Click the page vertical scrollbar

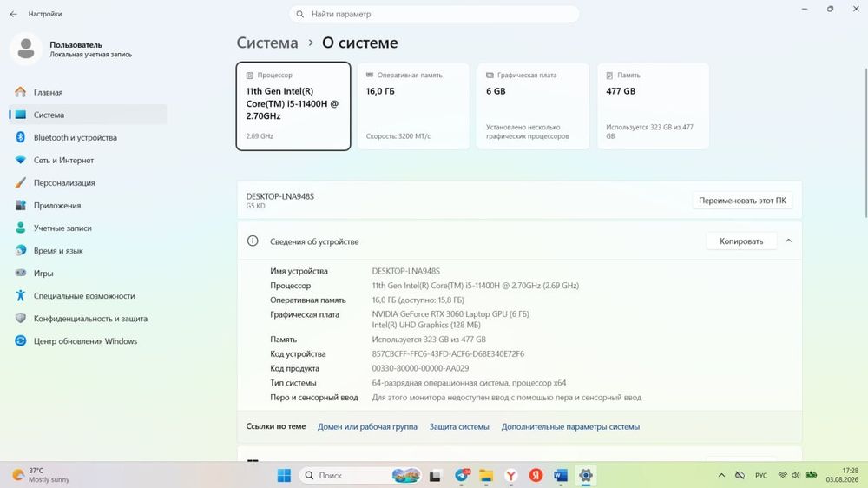pyautogui.click(x=865, y=143)
